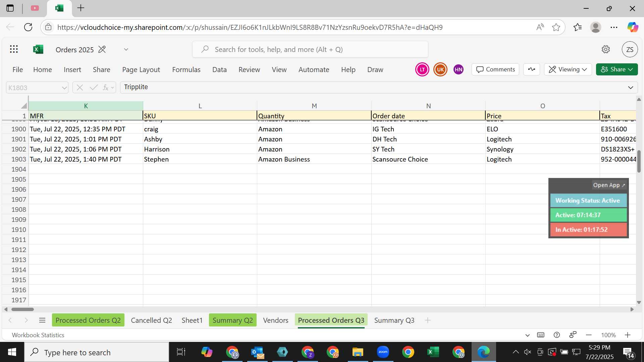
Task: Switch to the Vendors sheet
Action: pos(276,320)
